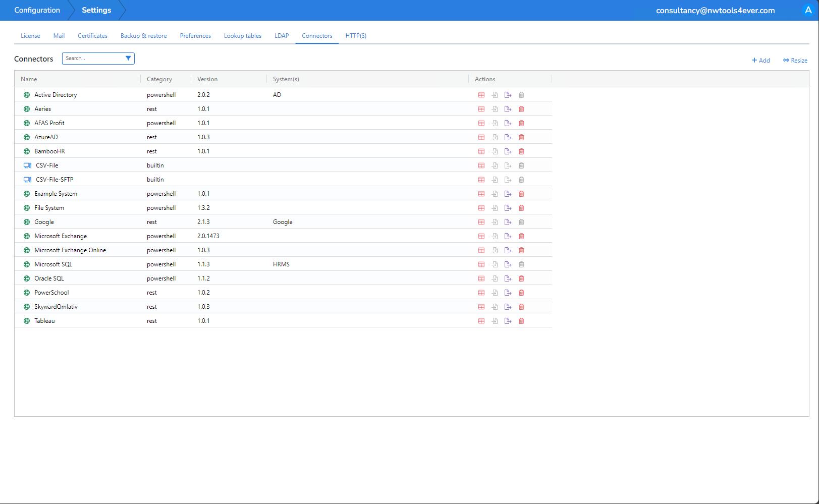Screen dimensions: 819x504
Task: Open the Backup & restore tab
Action: pyautogui.click(x=143, y=36)
